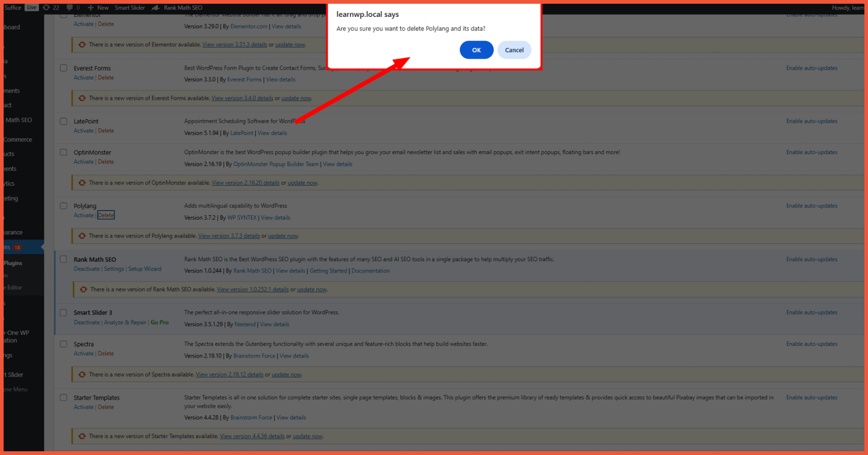868x455 pixels.
Task: Open Rank Math SEO Settings link
Action: pos(114,269)
